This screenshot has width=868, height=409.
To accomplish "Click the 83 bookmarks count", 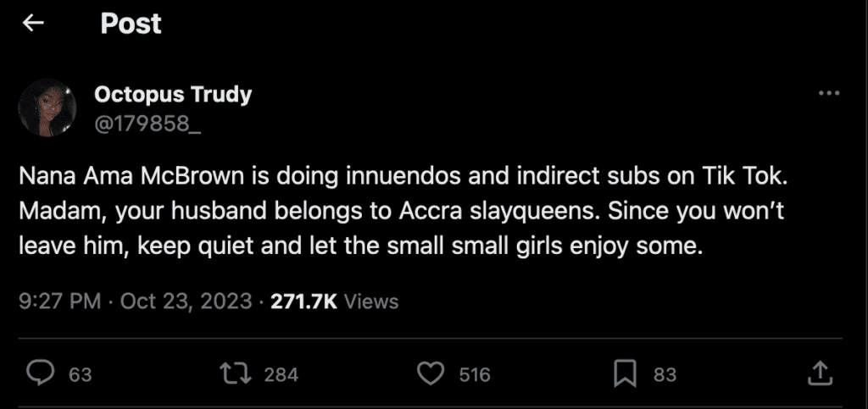I will [665, 374].
